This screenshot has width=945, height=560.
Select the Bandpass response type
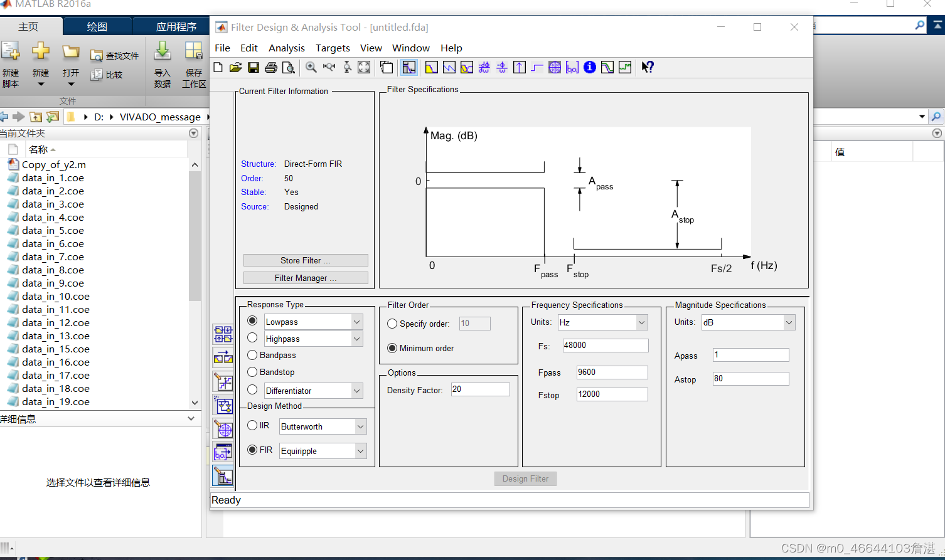click(252, 355)
